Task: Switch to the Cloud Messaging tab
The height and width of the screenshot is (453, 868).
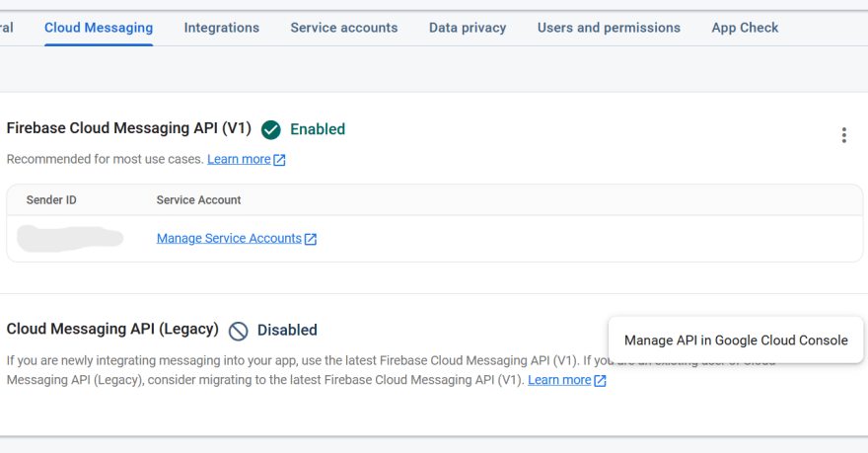Action: pos(99,28)
